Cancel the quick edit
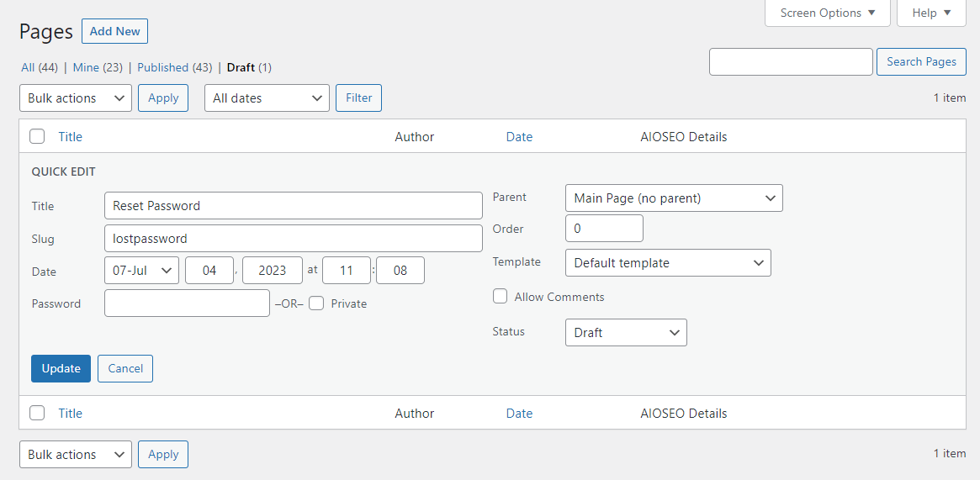 point(125,368)
